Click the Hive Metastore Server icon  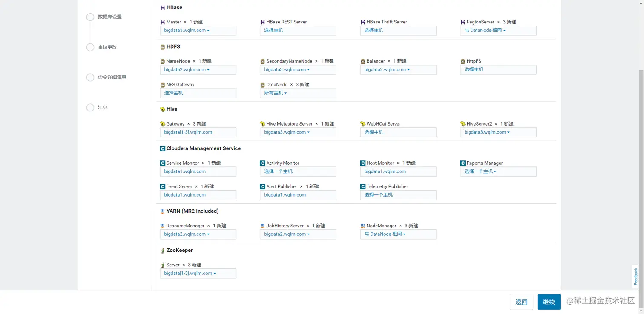pos(263,124)
